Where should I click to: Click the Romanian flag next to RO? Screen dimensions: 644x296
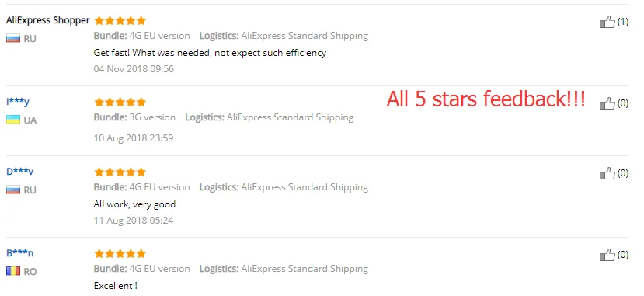[13, 271]
